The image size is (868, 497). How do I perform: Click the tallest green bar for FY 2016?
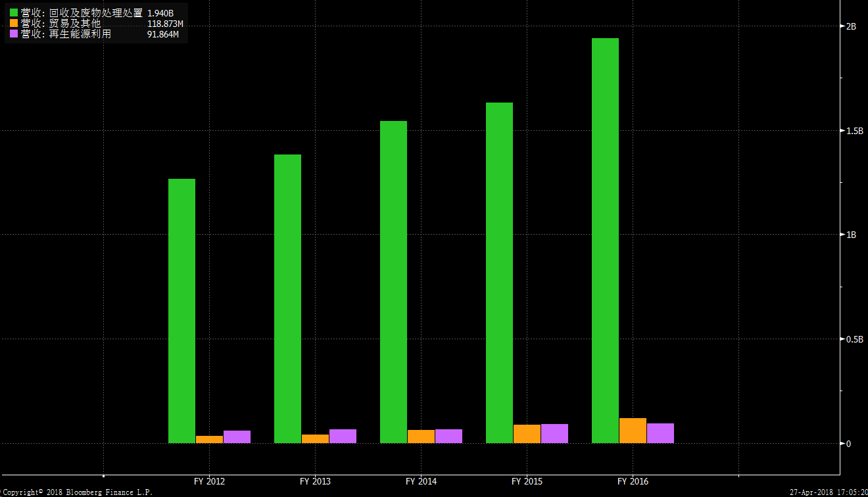(605, 240)
